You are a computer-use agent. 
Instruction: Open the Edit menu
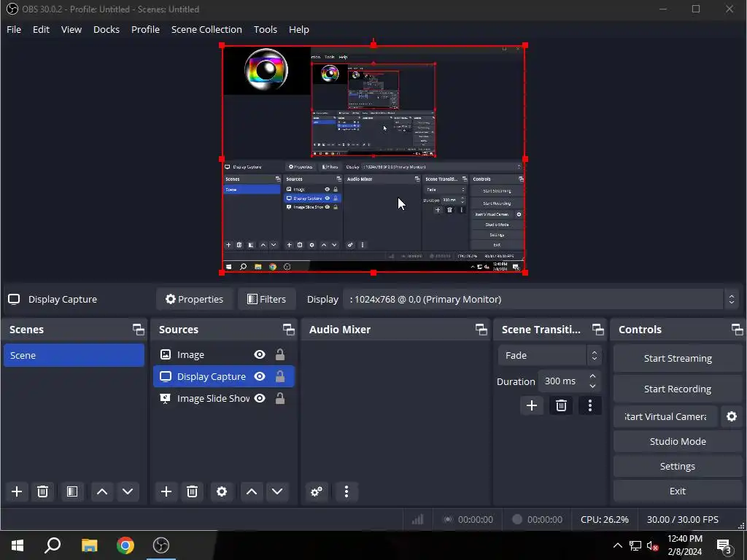point(41,29)
